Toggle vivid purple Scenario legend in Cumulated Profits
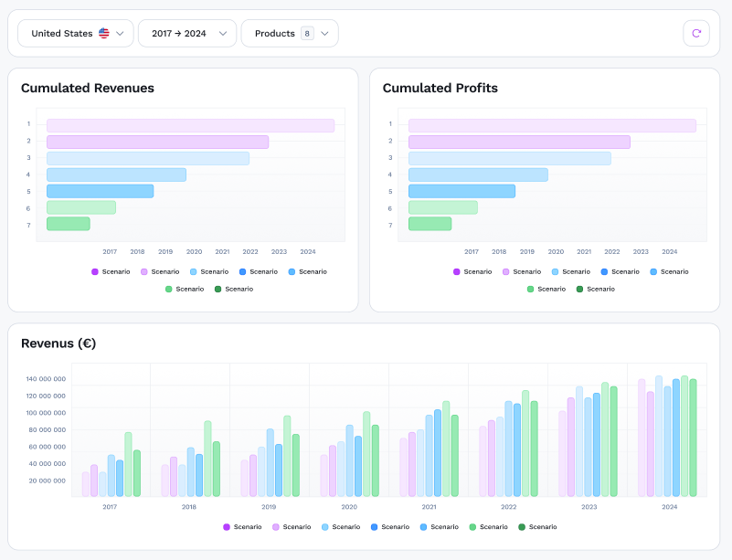Viewport: 732px width, 560px height. pos(472,271)
